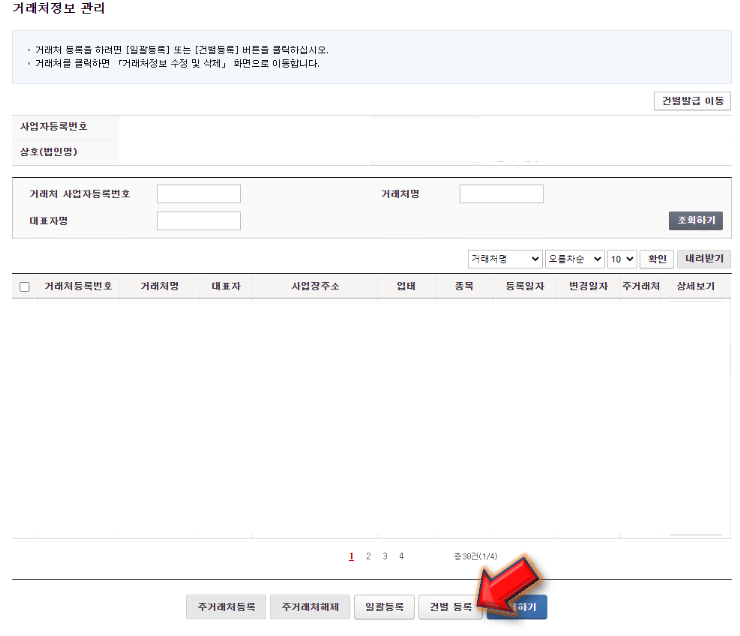Focus the 대표자명 input field

[199, 221]
